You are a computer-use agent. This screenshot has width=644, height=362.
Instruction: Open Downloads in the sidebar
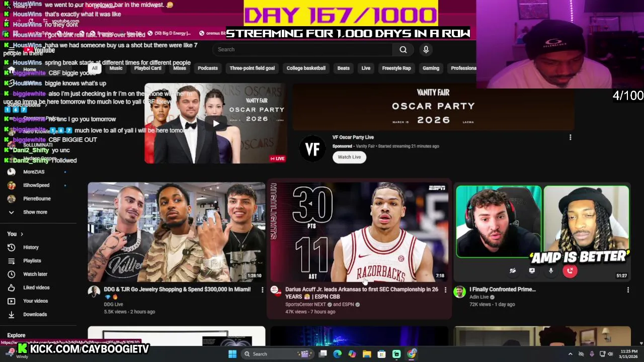(35, 314)
